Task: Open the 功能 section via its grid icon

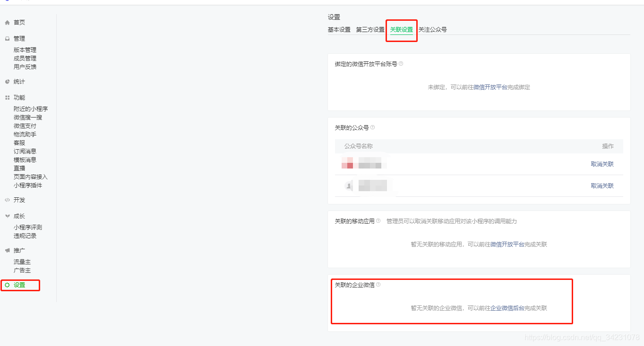Action: tap(7, 97)
